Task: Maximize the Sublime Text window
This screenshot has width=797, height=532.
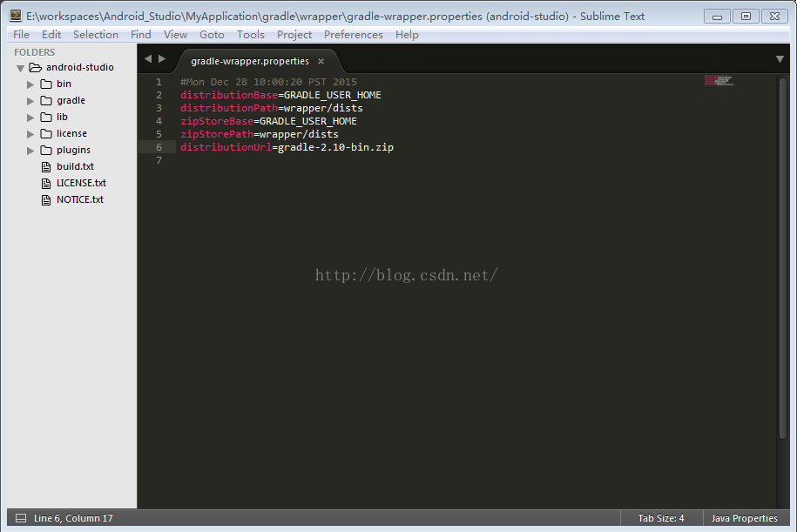Action: point(746,17)
